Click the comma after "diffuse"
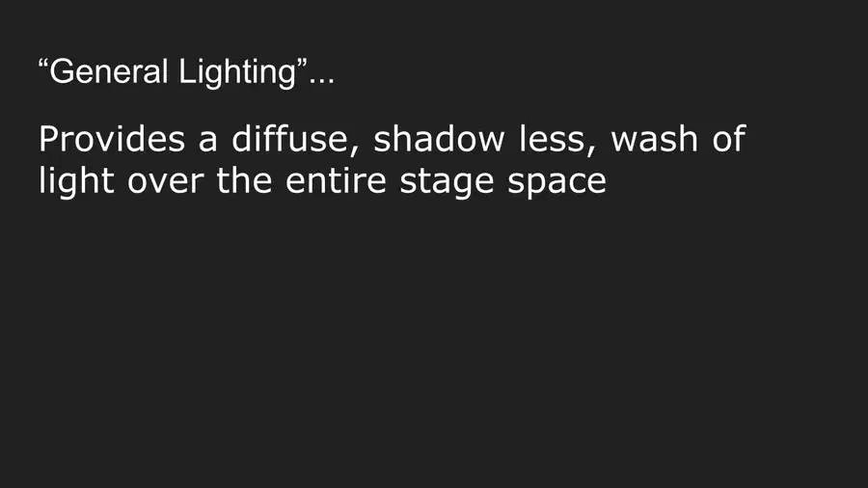Image resolution: width=868 pixels, height=488 pixels. click(x=354, y=149)
